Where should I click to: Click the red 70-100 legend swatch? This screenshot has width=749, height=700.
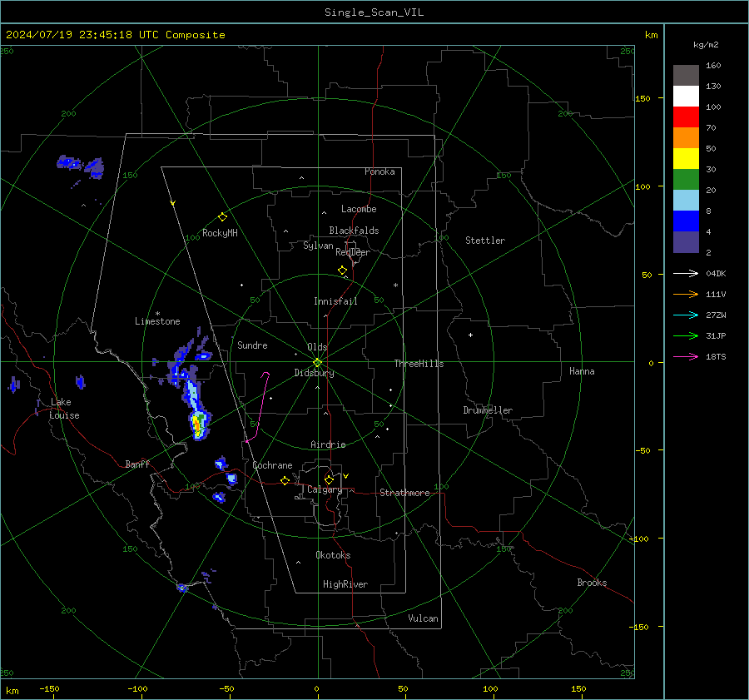coord(686,117)
